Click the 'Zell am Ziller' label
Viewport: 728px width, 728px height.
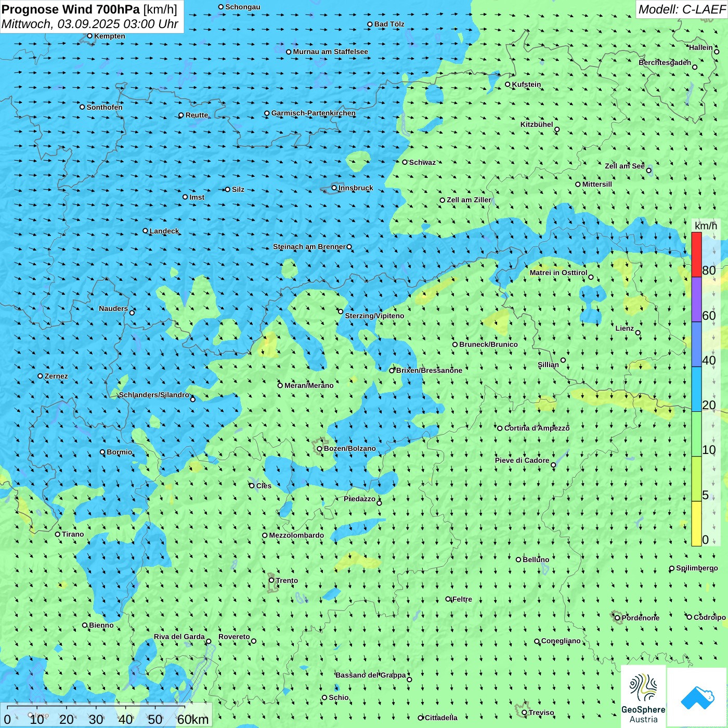click(469, 200)
